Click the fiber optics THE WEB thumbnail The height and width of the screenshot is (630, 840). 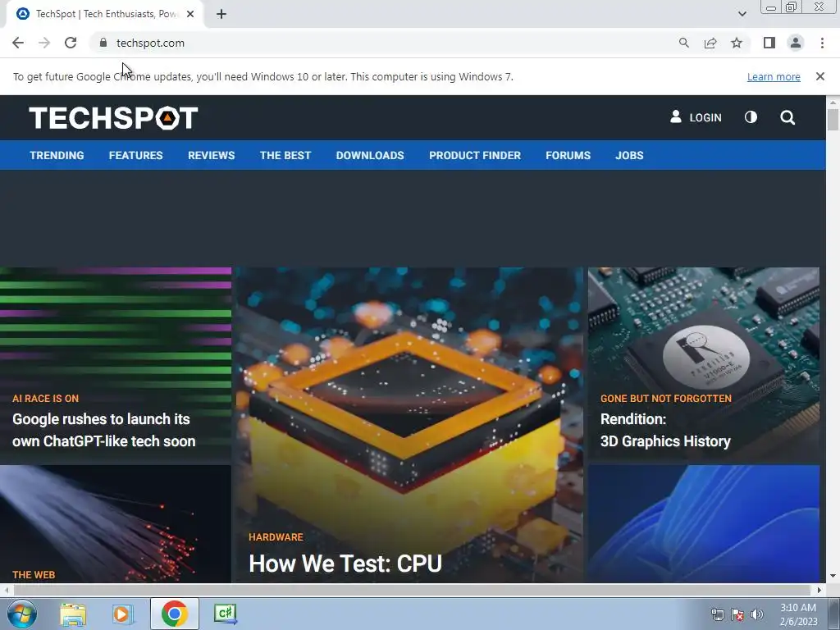[x=115, y=524]
